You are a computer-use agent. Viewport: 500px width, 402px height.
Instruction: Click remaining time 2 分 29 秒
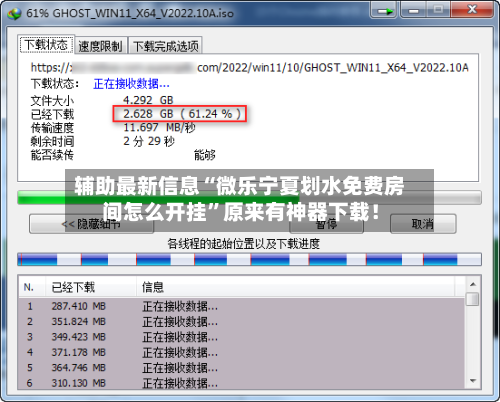[149, 141]
